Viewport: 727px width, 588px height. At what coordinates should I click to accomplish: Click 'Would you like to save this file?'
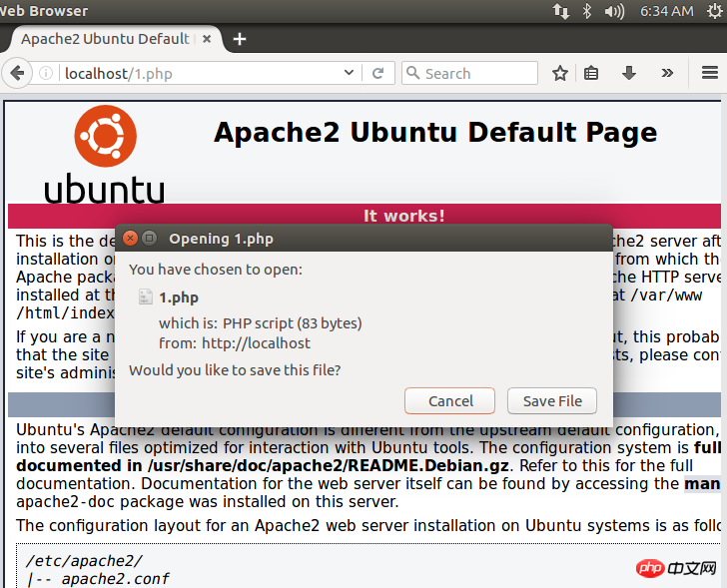235,370
